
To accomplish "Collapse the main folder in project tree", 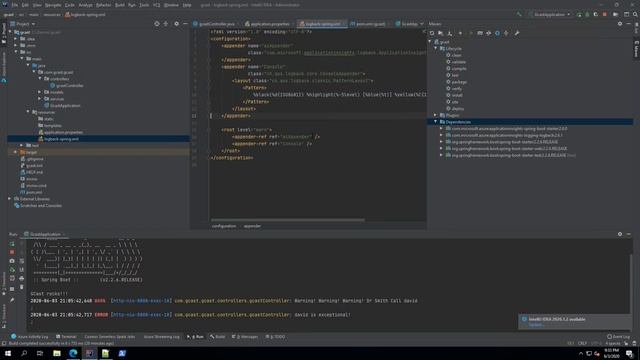I will [22, 59].
